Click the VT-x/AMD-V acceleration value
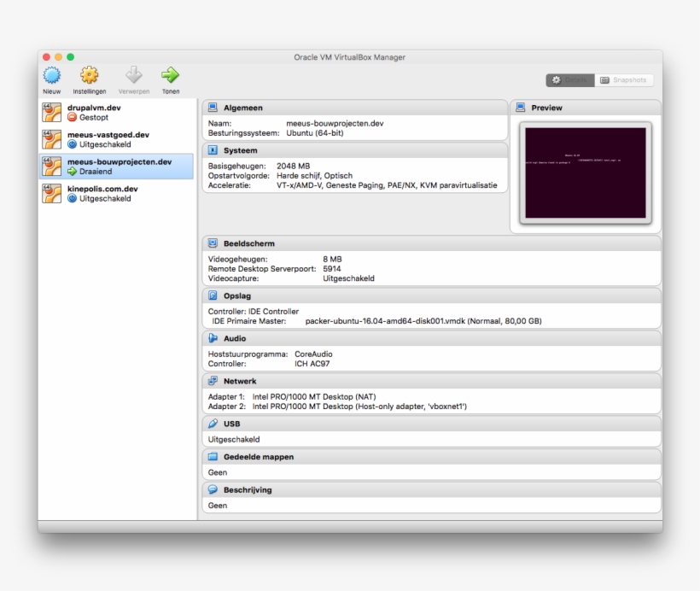The image size is (700, 591). tap(387, 185)
